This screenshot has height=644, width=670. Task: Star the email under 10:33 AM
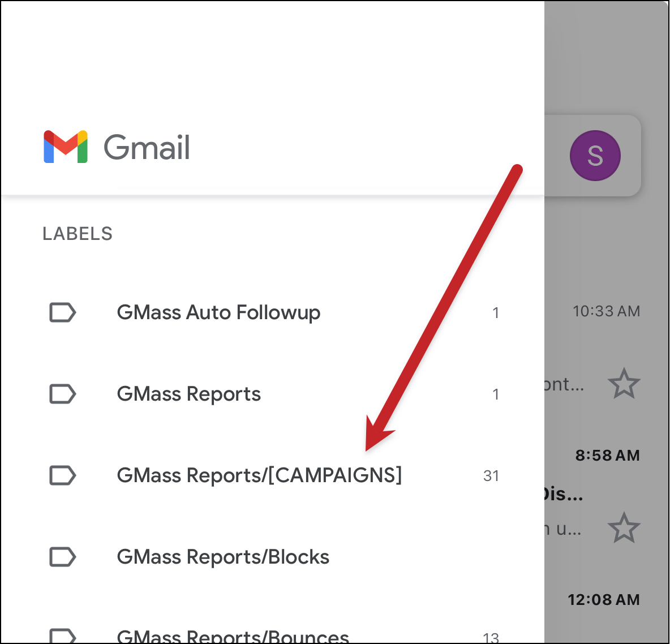coord(624,384)
